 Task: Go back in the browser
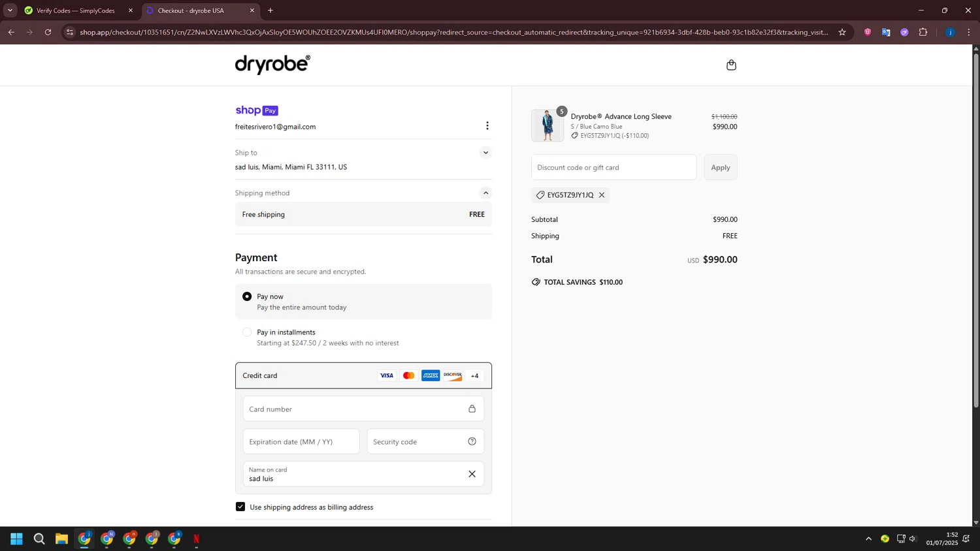(x=11, y=32)
